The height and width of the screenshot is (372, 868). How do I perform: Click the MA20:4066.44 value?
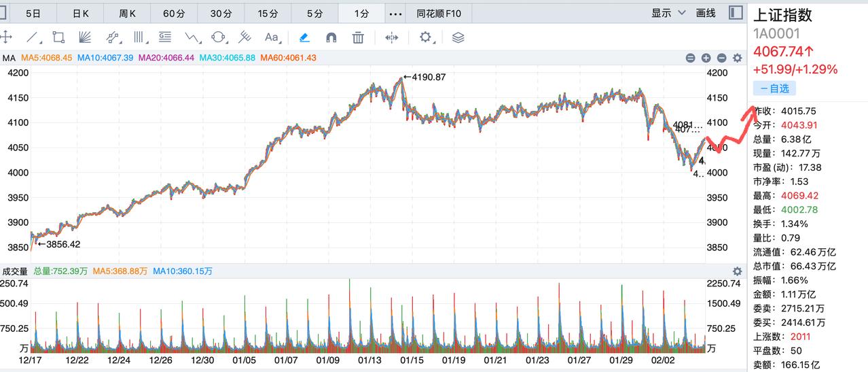(166, 58)
